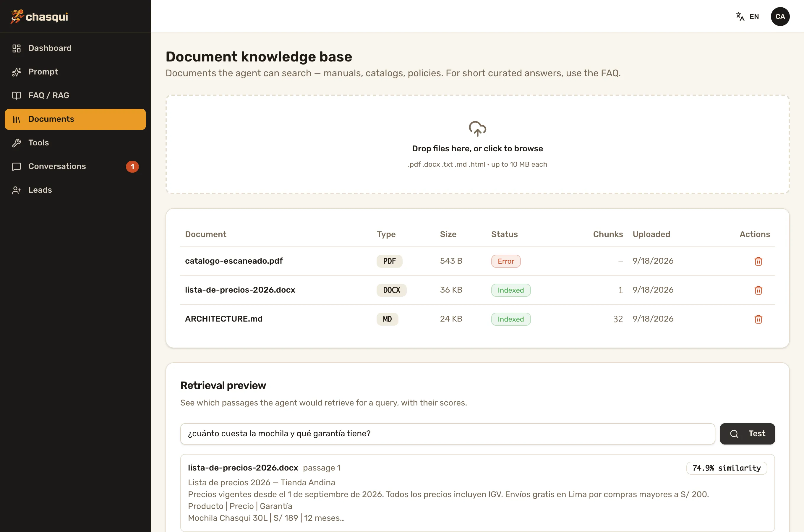804x532 pixels.
Task: Click the FAQ open-book icon
Action: point(17,95)
